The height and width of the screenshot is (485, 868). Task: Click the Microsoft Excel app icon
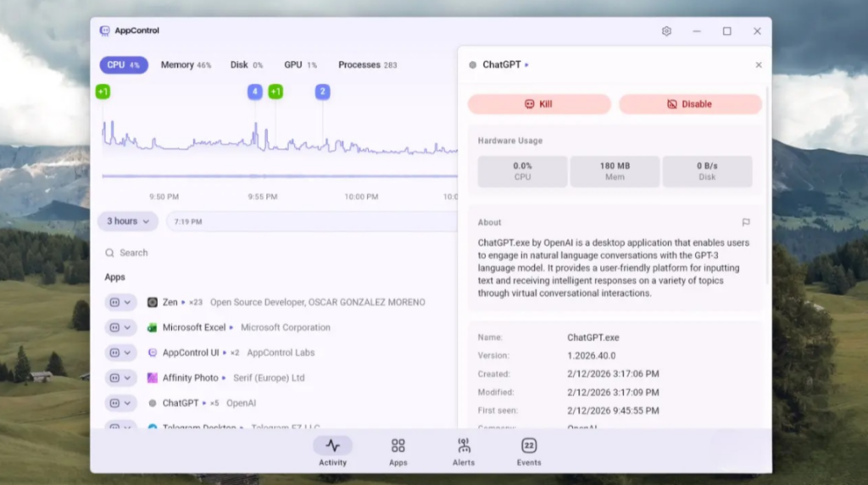(x=153, y=328)
